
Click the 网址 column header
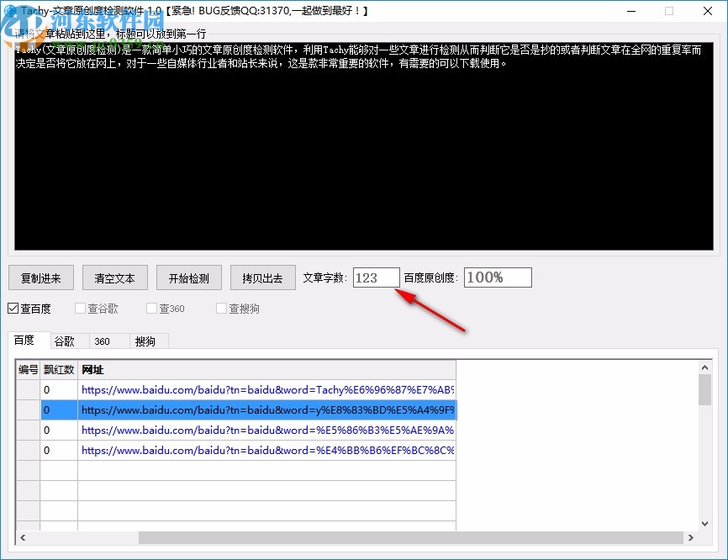[267, 370]
